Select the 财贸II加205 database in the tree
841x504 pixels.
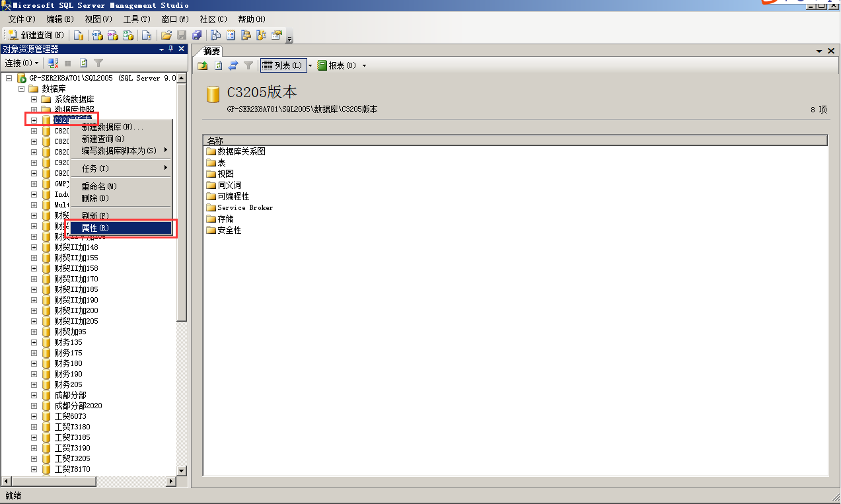[76, 321]
